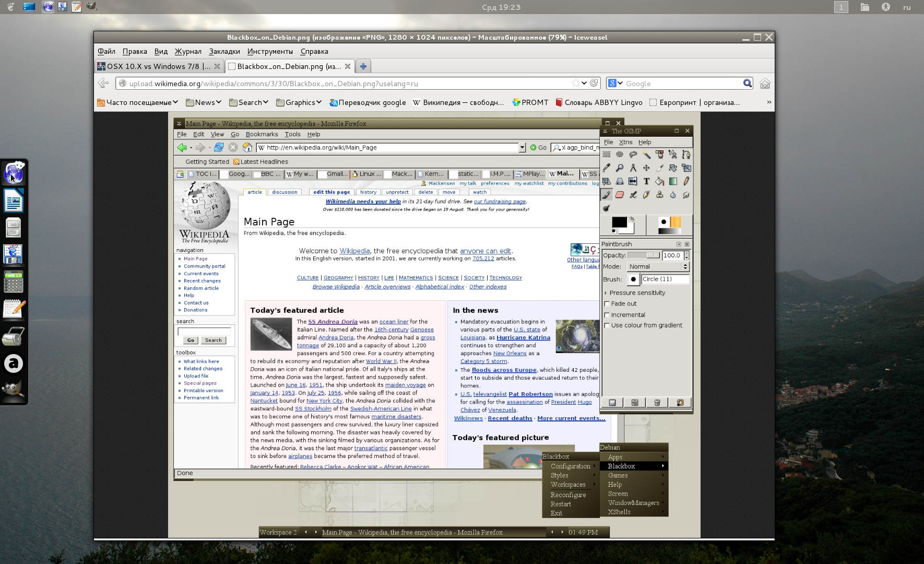Launch LibreOffice Writer from the left dock
Screen dimensions: 924x564
[14, 201]
